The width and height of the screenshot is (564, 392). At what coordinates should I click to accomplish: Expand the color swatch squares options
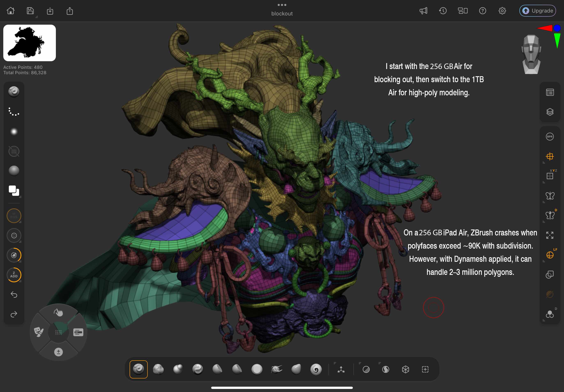pos(20,197)
